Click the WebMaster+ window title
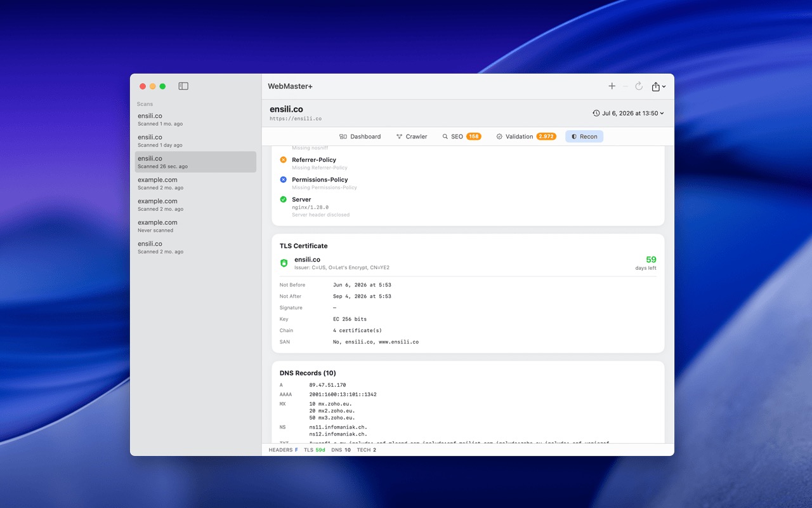Screen dimensions: 812x508 (290, 86)
